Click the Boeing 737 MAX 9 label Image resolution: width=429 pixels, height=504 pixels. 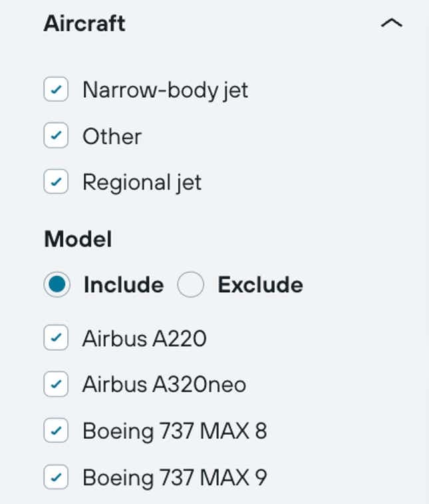[174, 477]
